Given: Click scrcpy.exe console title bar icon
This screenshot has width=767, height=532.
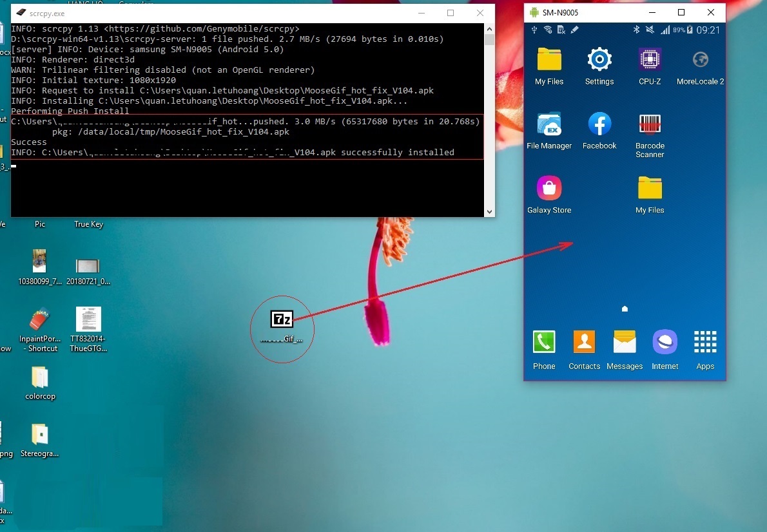Looking at the screenshot, I should pyautogui.click(x=21, y=13).
